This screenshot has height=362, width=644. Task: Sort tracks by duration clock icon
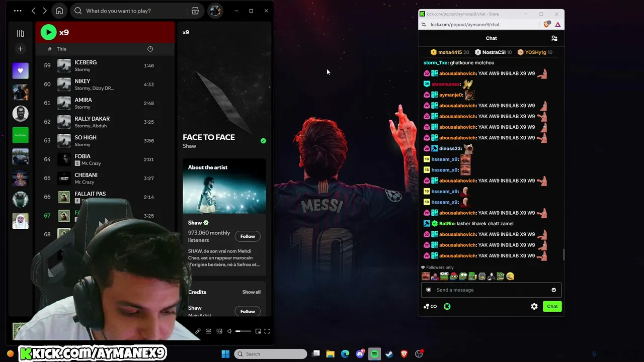click(x=150, y=49)
